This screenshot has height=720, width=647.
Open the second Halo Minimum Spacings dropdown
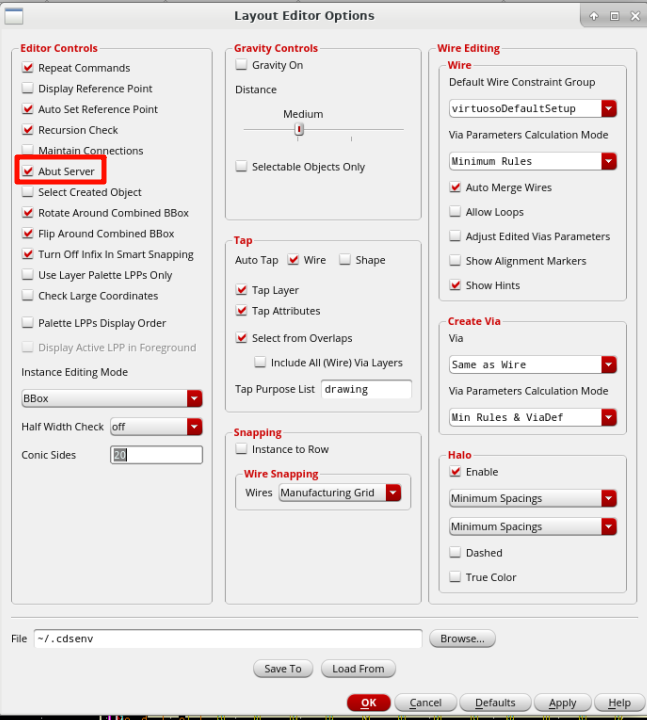pos(533,527)
